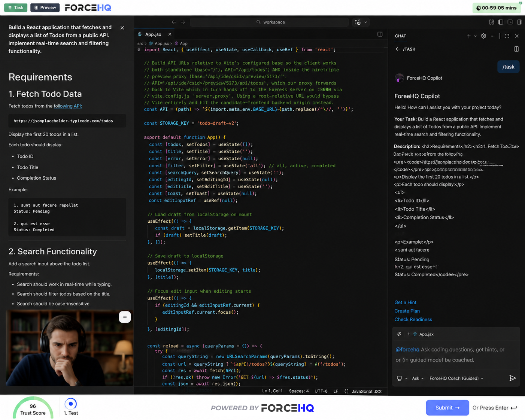Click the 'src' breadcrumb

pos(140,43)
